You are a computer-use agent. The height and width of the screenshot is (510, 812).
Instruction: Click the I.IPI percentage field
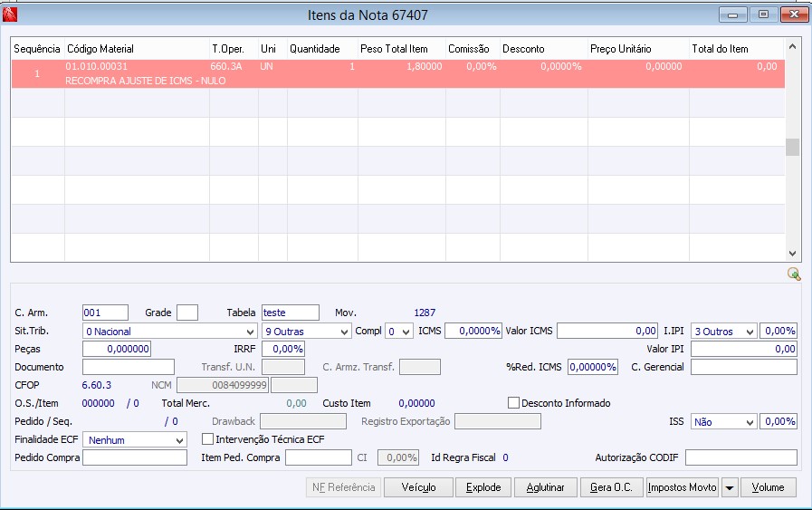tap(778, 331)
